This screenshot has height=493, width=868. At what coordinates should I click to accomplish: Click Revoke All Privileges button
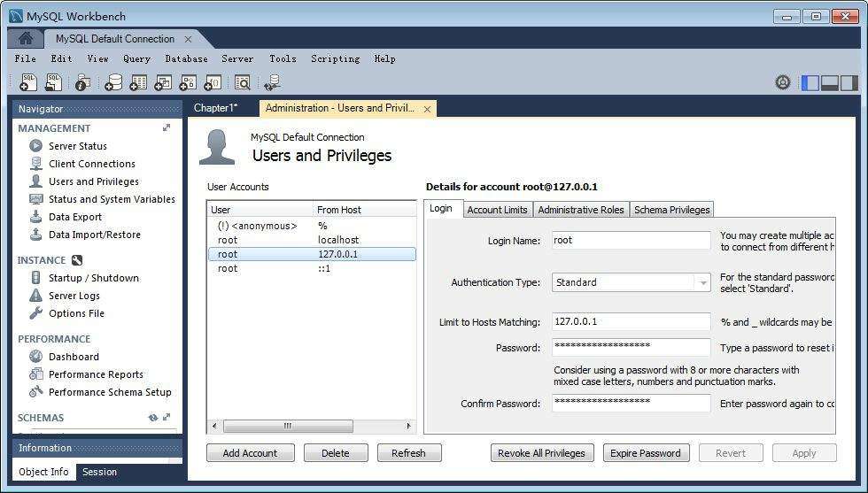pyautogui.click(x=542, y=453)
